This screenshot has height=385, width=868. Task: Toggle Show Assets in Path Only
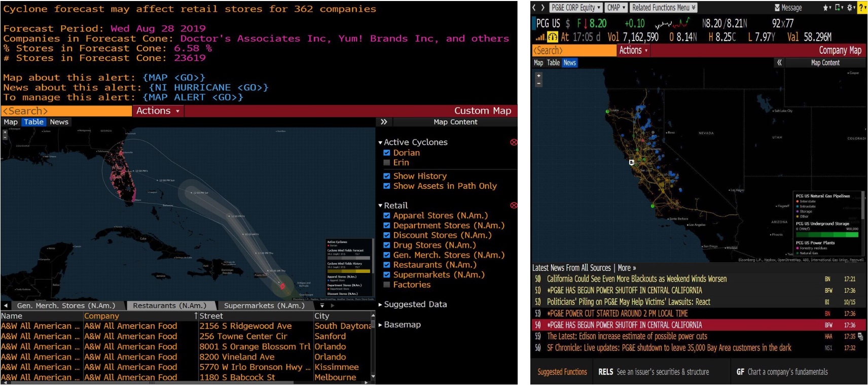[387, 186]
